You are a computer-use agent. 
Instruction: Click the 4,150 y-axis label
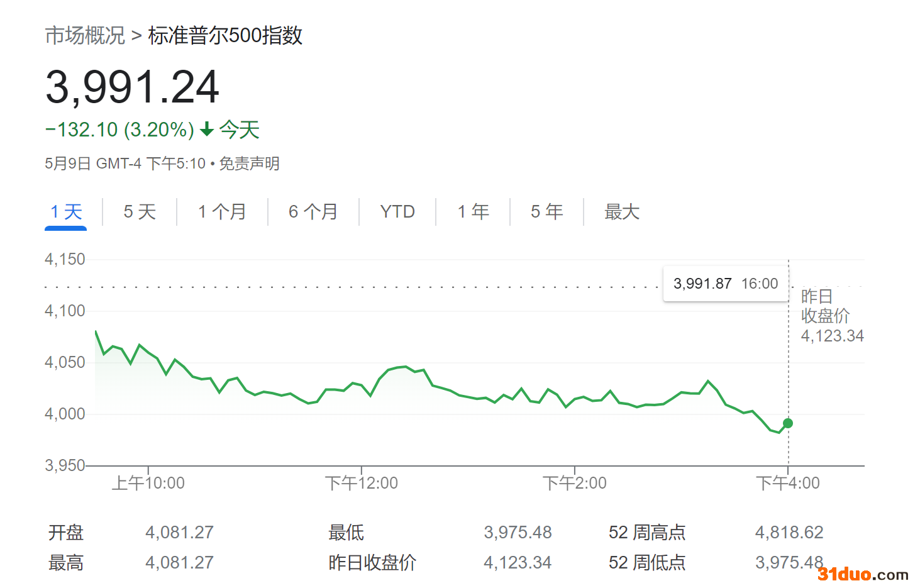65,259
